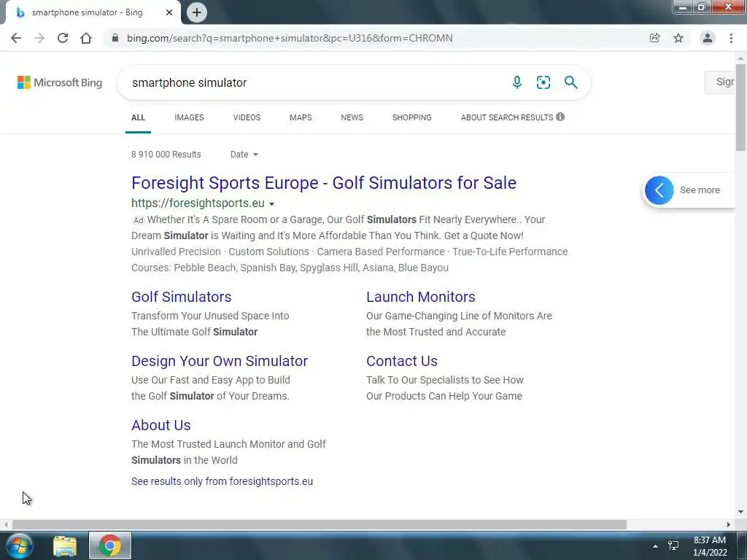Click the Sign in button
Screen dimensions: 747x560
(x=720, y=82)
